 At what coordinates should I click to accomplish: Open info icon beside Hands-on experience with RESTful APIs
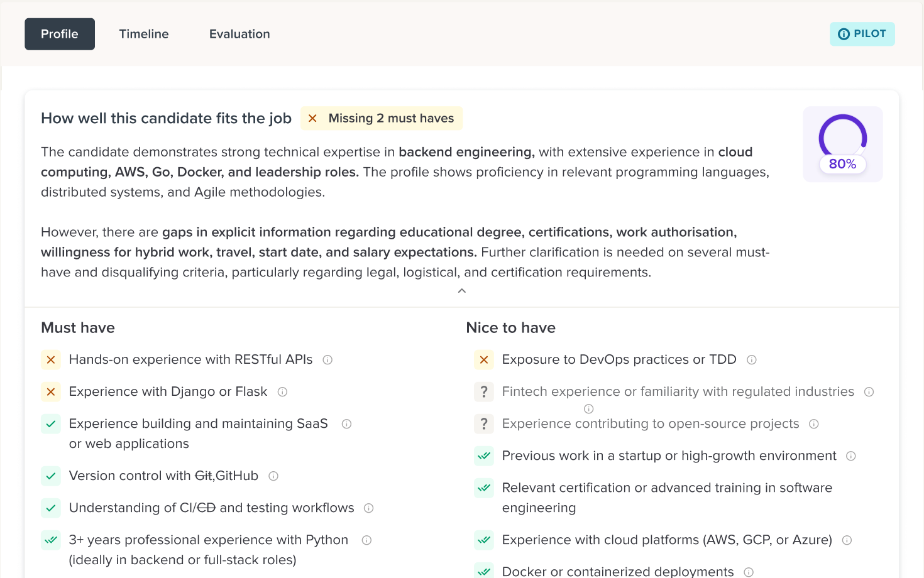coord(327,360)
